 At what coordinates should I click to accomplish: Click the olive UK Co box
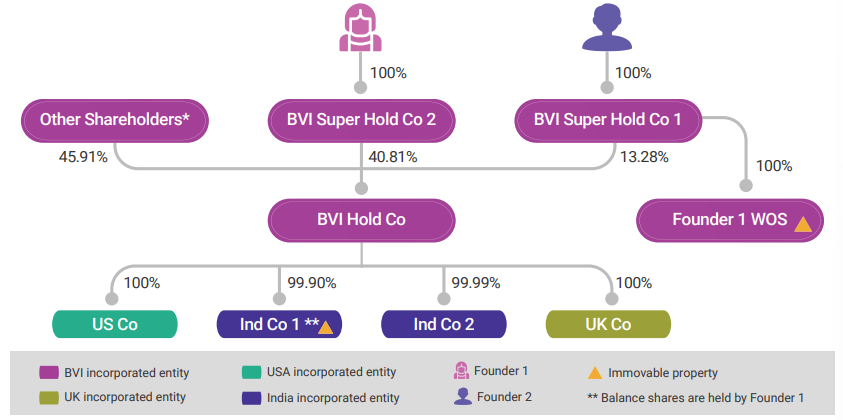pos(608,324)
